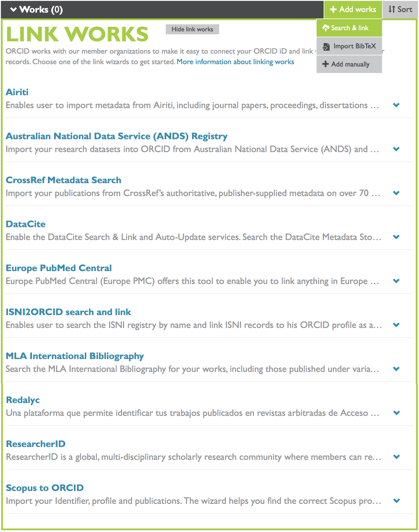Screen dimensions: 419x532
Task: Expand the Europe PubMed Central description
Action: (x=396, y=281)
